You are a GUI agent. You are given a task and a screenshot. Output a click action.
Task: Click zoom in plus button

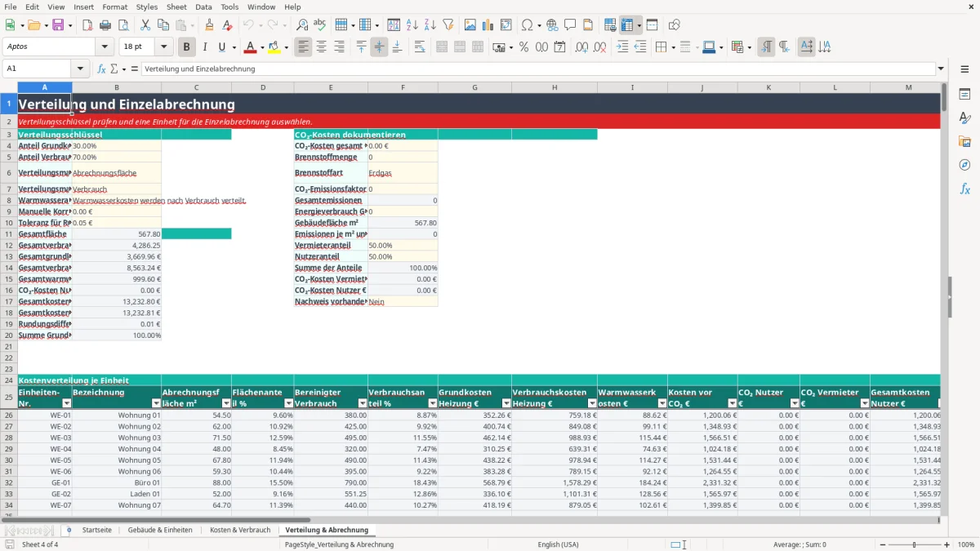point(947,544)
